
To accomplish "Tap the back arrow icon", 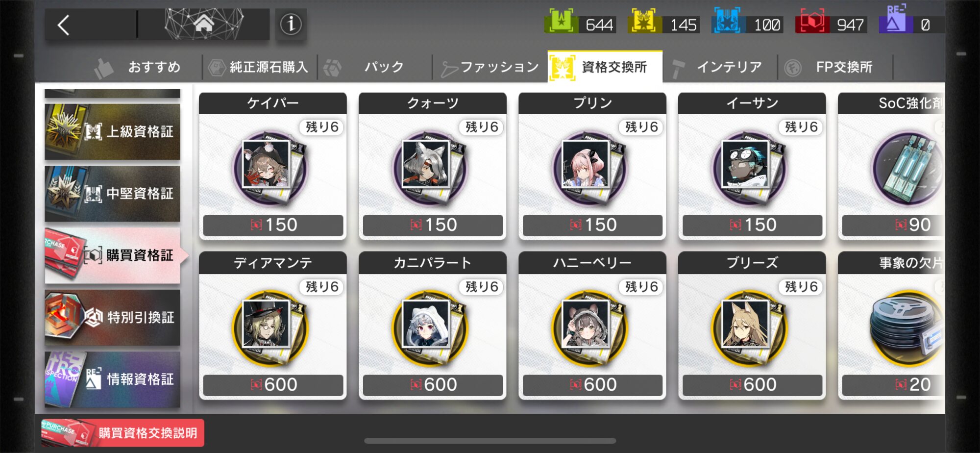I will pos(64,25).
